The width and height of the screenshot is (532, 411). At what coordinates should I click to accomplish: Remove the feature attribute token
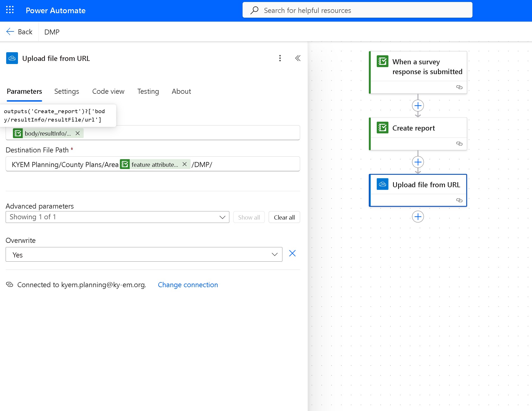tap(184, 164)
